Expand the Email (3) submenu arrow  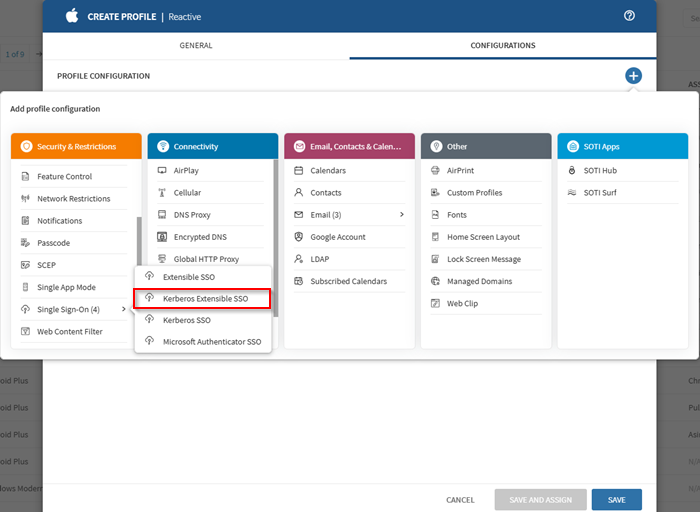point(402,215)
